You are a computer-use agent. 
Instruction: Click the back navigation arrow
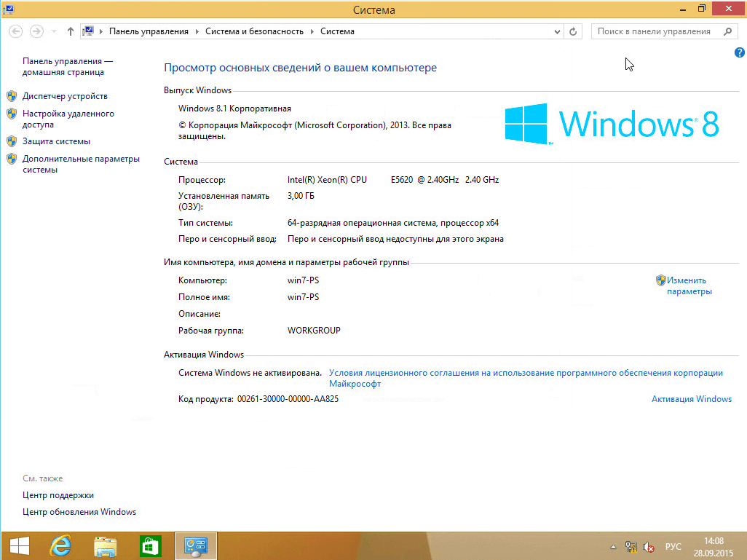tap(16, 31)
